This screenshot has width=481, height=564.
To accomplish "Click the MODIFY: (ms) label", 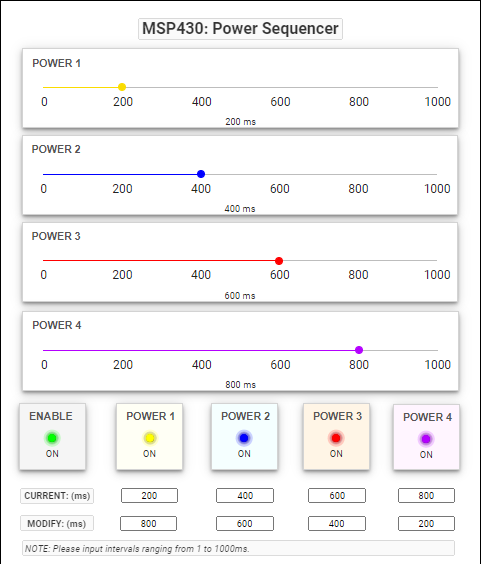I will point(57,524).
